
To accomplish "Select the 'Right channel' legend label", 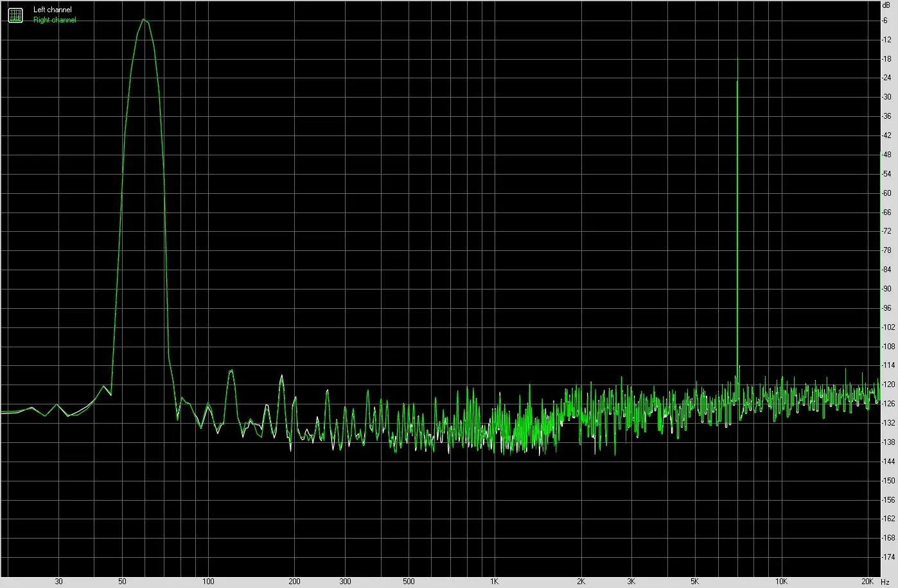I will tap(55, 20).
